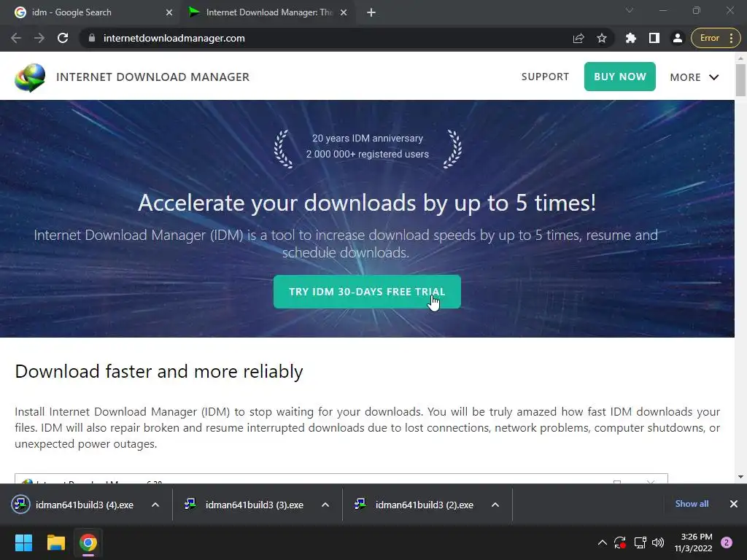Close the downloads bar

click(734, 504)
